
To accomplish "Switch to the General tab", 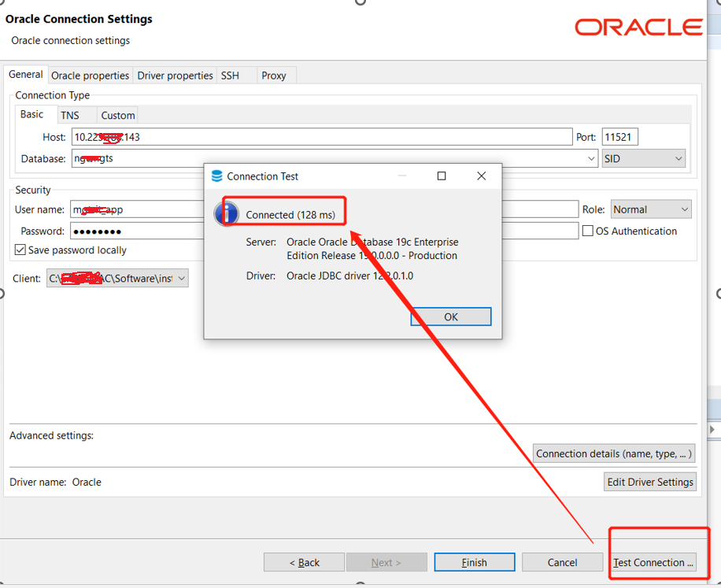I will pos(25,75).
